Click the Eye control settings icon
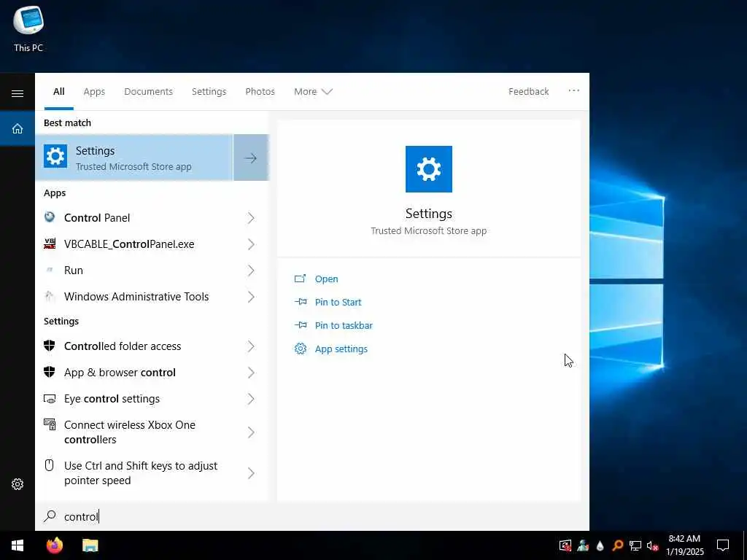Image resolution: width=747 pixels, height=560 pixels. tap(50, 399)
